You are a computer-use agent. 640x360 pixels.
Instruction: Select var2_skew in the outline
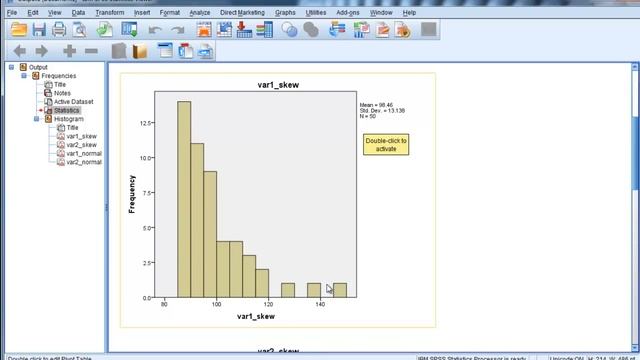click(82, 145)
